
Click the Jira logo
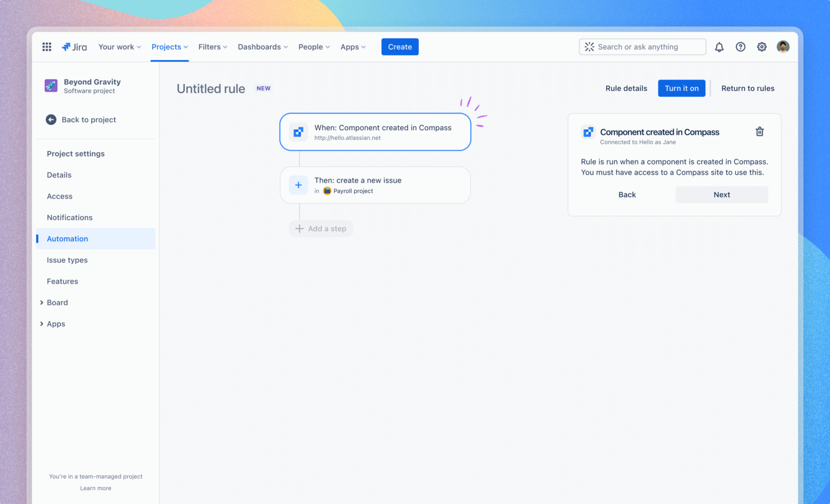pyautogui.click(x=74, y=46)
